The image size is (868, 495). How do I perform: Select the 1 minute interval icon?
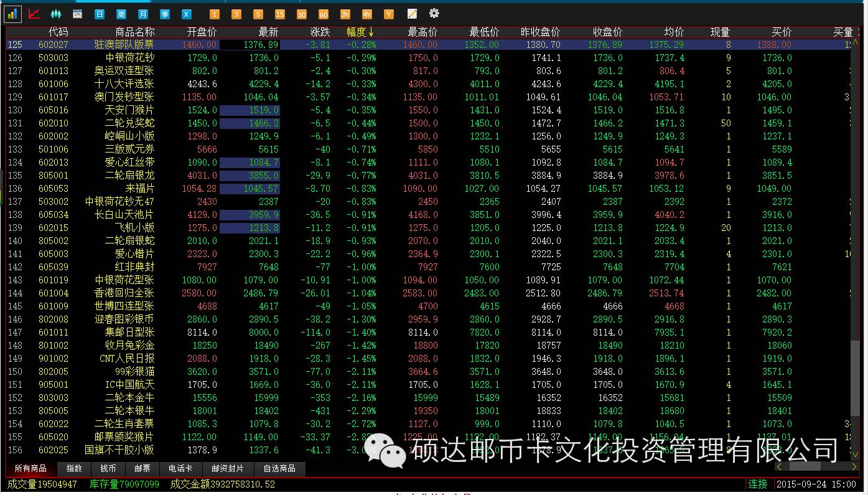(215, 14)
